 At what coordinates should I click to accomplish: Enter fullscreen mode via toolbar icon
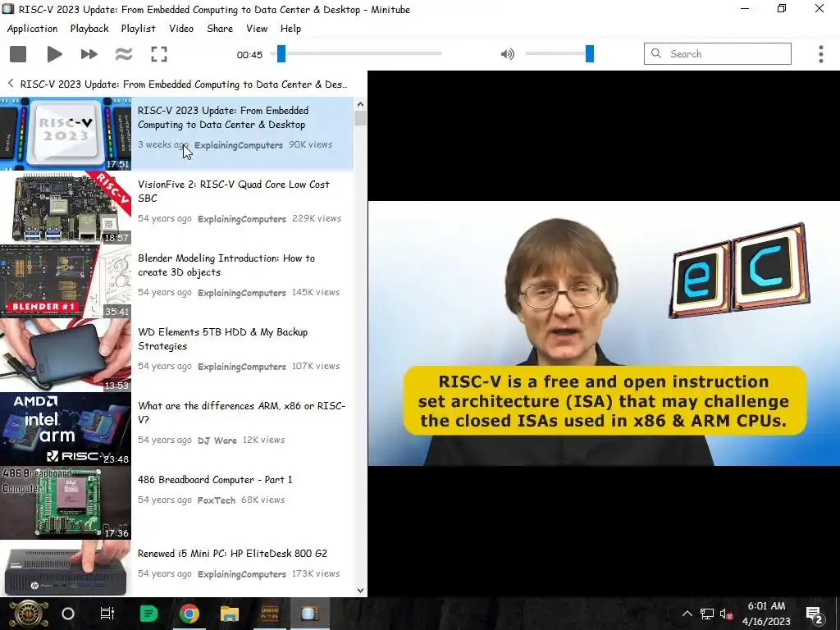pyautogui.click(x=159, y=54)
